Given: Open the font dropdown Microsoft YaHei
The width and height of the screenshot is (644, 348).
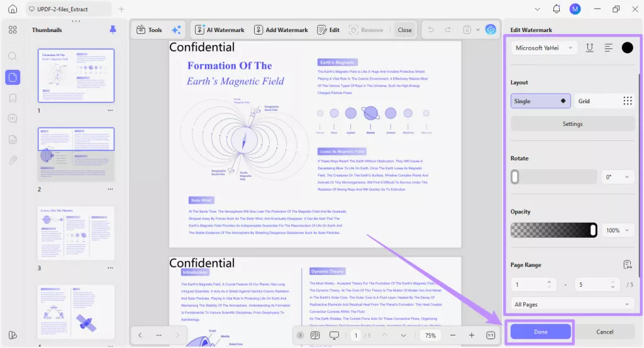Looking at the screenshot, I should pos(544,48).
